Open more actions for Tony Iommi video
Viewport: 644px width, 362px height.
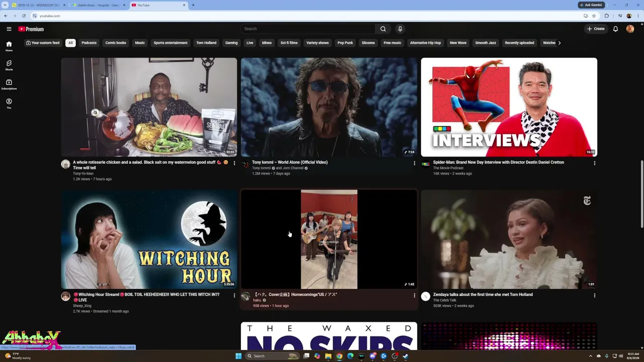(414, 163)
